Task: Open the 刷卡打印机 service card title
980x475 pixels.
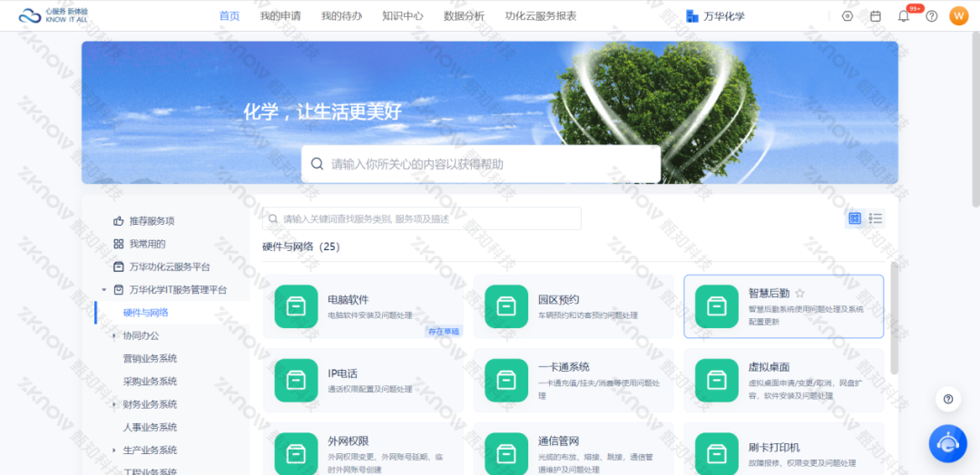Action: pos(774,448)
